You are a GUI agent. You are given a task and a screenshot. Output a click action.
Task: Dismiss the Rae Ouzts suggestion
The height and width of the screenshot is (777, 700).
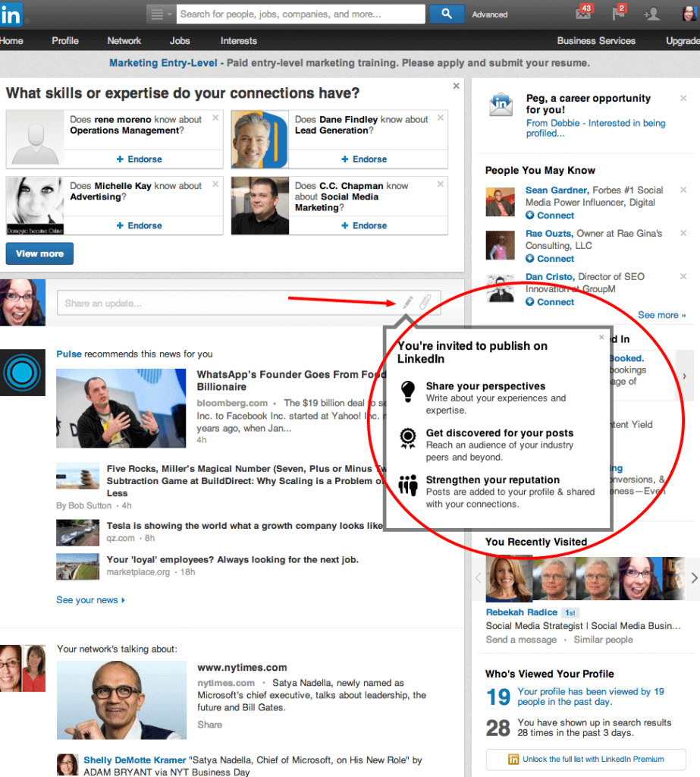[x=683, y=233]
